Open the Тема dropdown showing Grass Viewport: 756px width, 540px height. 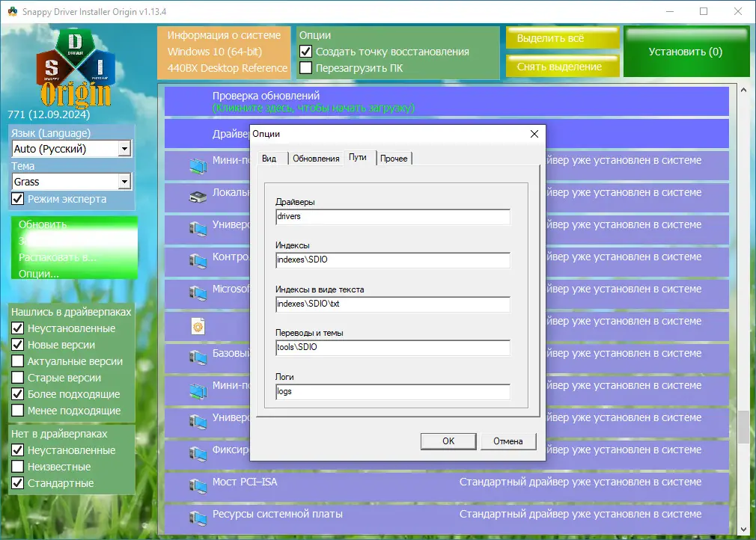125,182
